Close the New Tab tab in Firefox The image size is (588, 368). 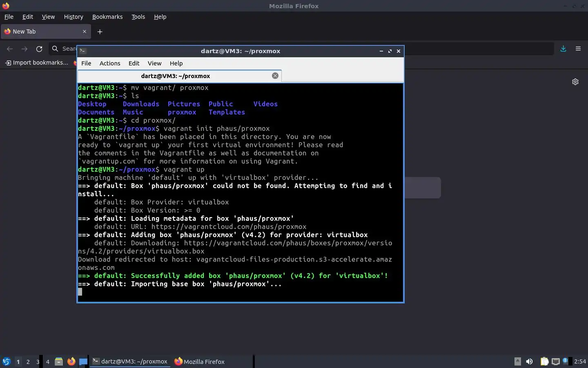click(85, 31)
